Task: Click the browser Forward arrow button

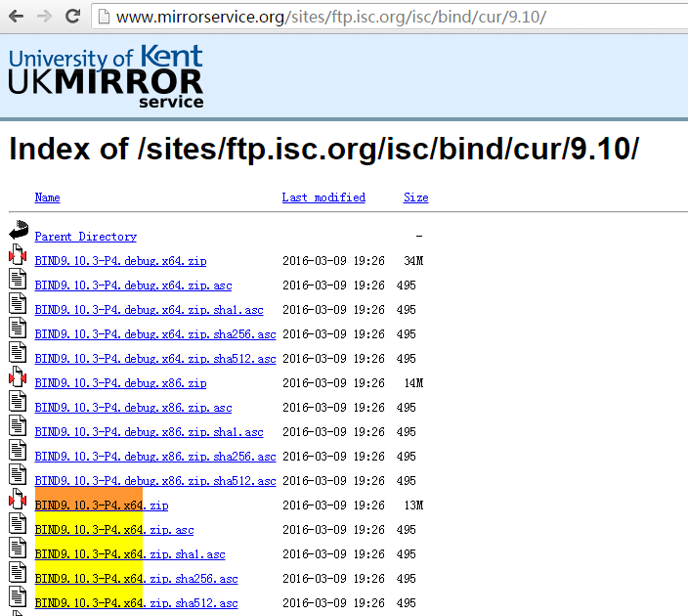Action: click(x=44, y=17)
